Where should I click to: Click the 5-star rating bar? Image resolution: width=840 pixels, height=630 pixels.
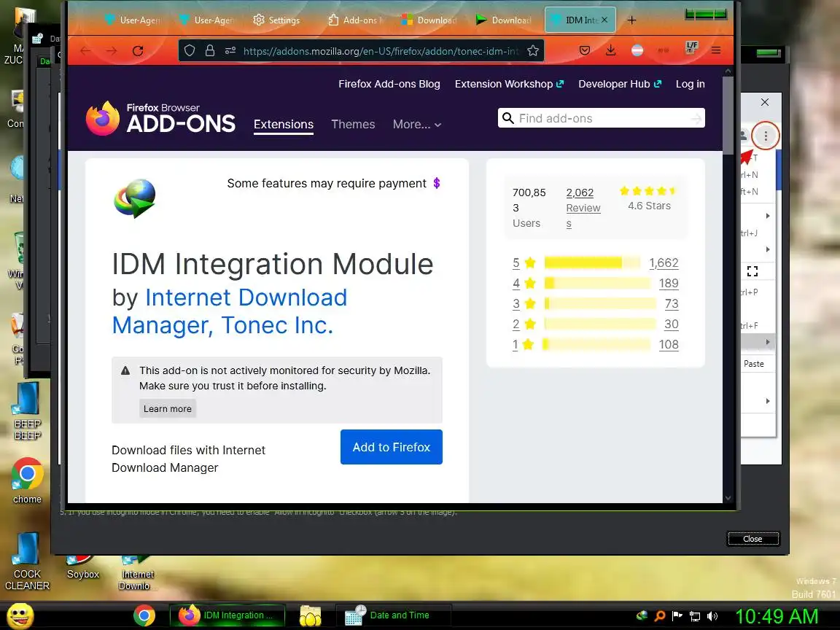point(592,262)
